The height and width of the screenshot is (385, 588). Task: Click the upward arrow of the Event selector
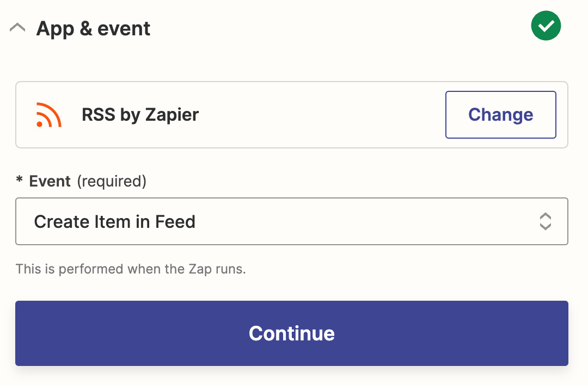coord(545,216)
